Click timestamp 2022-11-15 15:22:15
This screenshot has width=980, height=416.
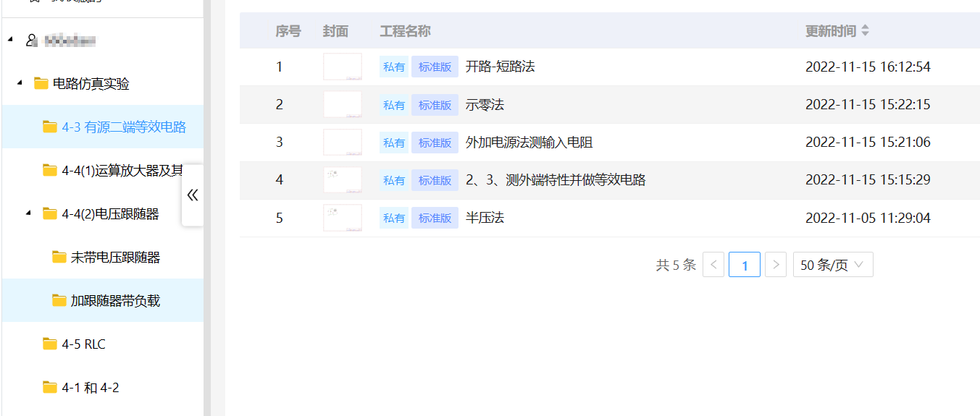pos(868,105)
